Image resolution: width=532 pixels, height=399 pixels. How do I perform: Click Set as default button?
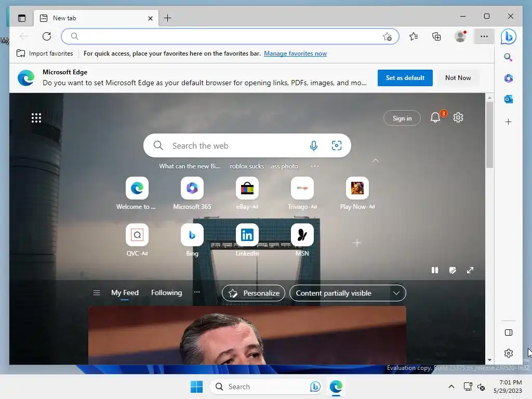[405, 78]
